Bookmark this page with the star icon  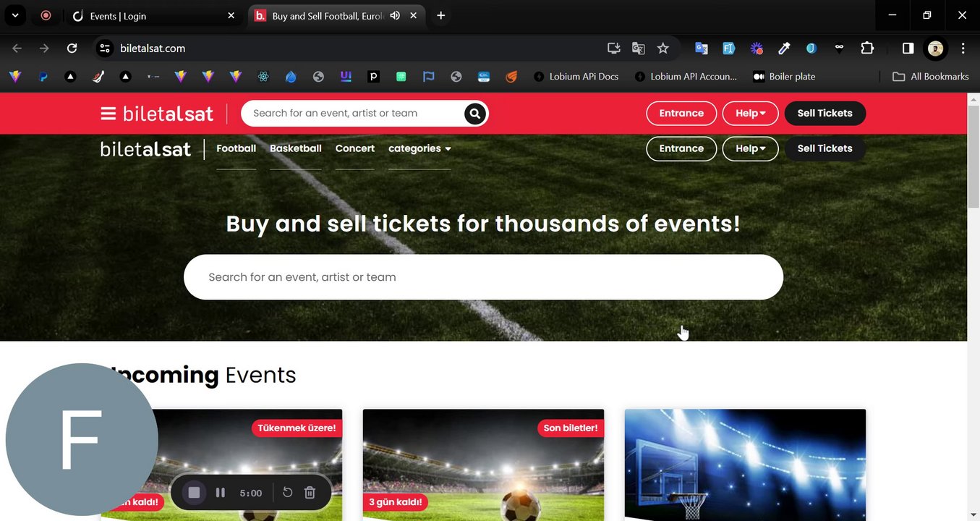point(663,48)
